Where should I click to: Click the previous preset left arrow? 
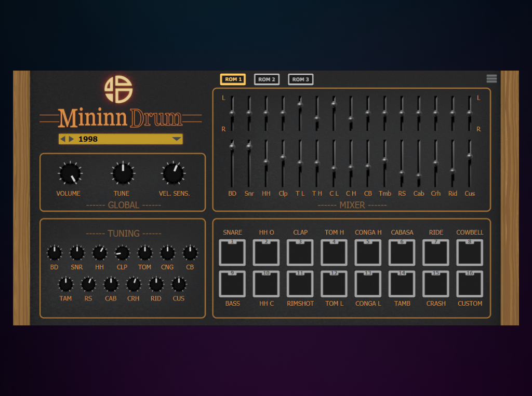(x=63, y=139)
